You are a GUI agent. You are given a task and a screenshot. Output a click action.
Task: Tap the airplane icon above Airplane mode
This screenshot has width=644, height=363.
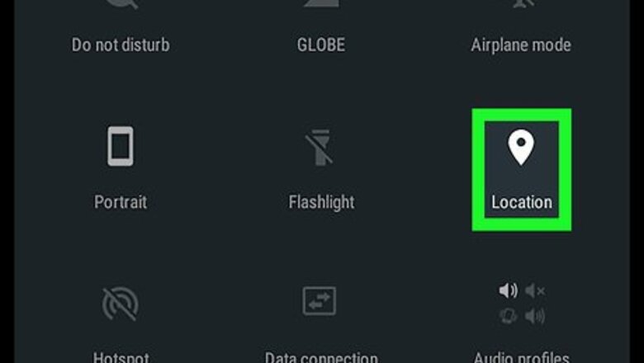click(x=521, y=3)
